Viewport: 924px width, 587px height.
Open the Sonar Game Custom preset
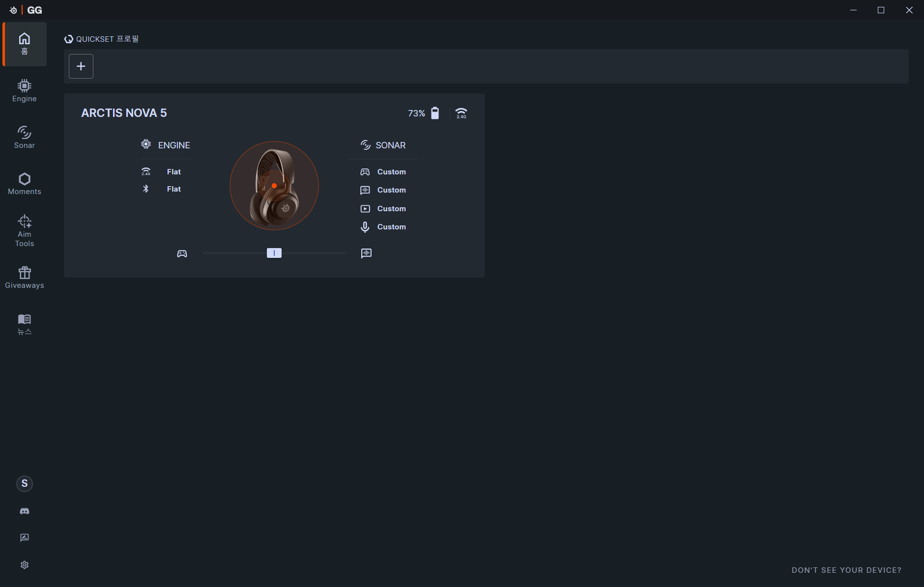(x=392, y=172)
